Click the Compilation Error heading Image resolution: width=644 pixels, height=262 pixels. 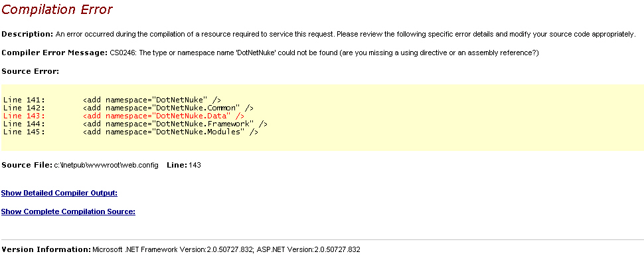[x=56, y=9]
